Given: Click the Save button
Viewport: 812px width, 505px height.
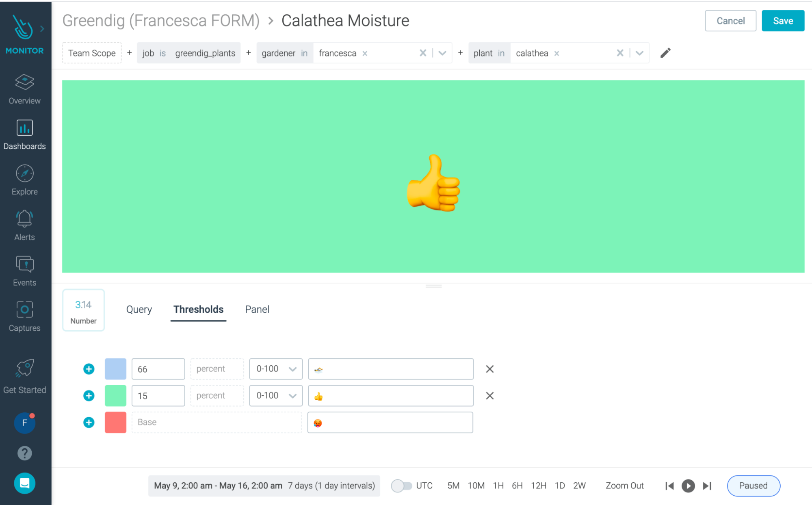Looking at the screenshot, I should 782,21.
